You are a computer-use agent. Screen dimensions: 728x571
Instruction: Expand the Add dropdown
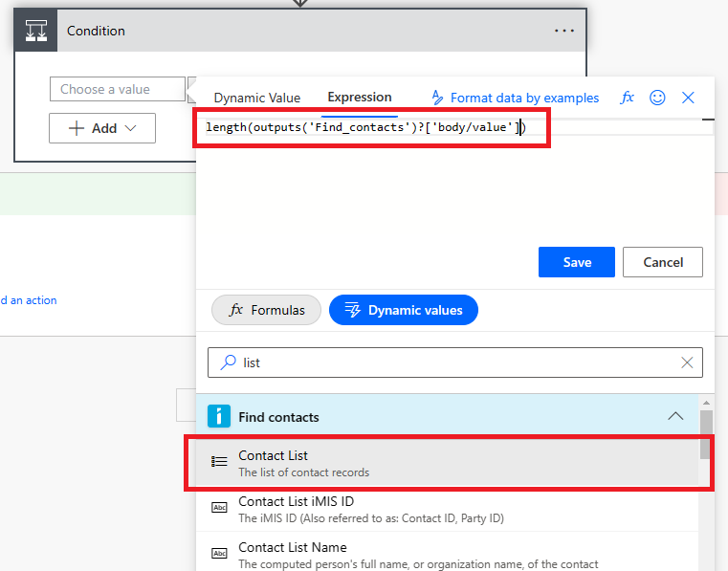(102, 128)
